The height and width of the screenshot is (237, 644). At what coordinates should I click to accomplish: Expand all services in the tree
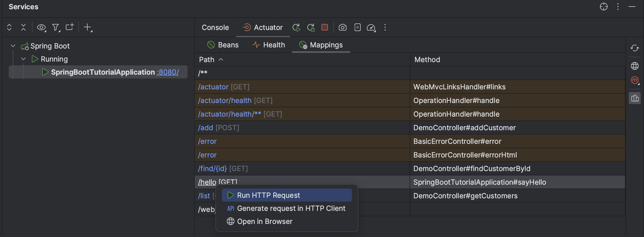pos(9,27)
